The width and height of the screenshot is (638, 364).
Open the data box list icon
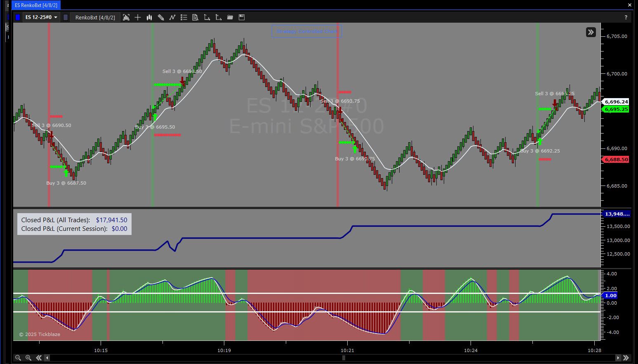pos(184,17)
